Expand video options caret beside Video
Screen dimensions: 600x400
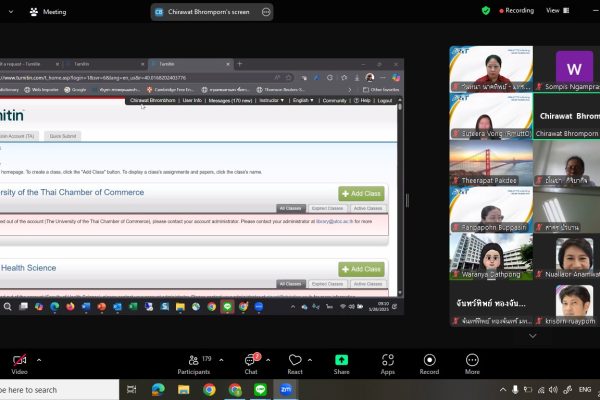pos(39,360)
